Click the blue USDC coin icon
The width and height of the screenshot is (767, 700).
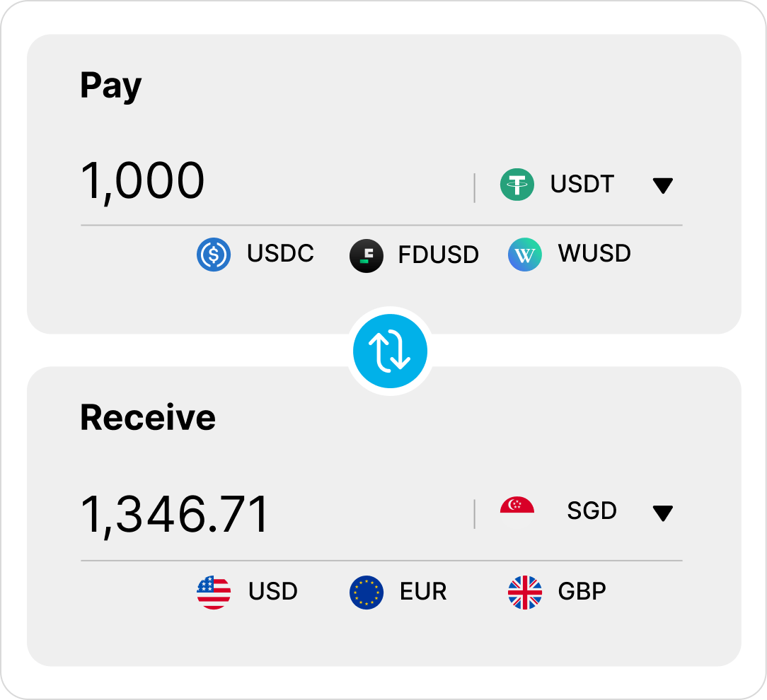[214, 255]
